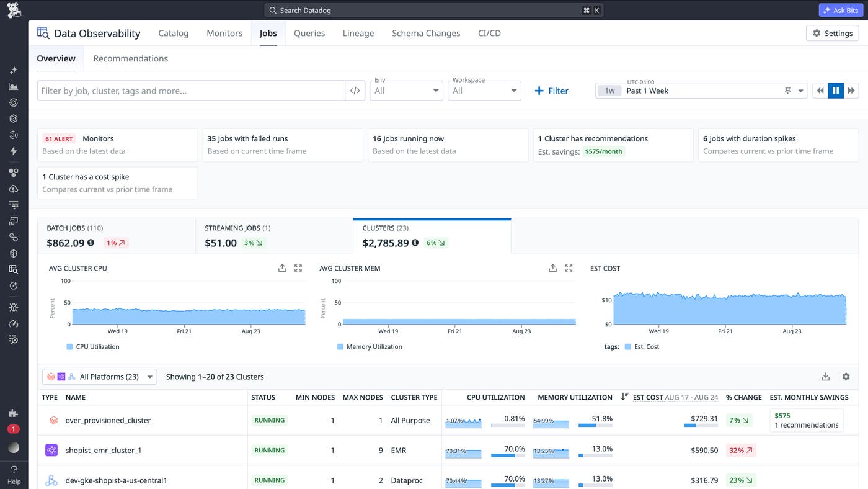Open the Ask Bits assistant
Screen dimensions: 868x489
841,11
